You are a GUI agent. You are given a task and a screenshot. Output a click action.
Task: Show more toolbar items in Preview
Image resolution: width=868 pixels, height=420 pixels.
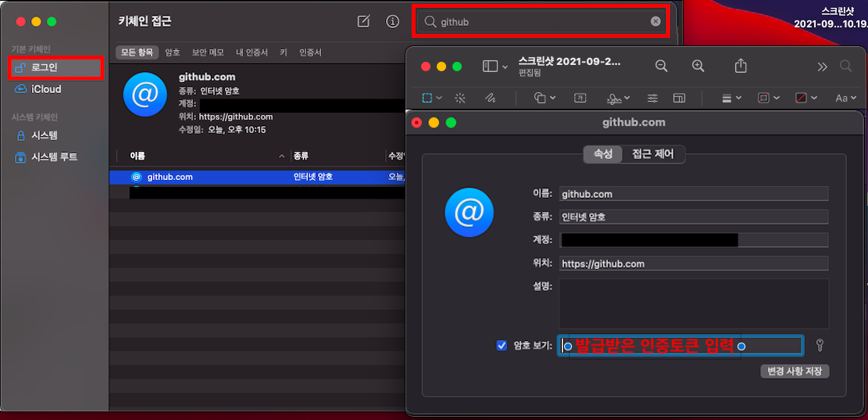point(822,66)
